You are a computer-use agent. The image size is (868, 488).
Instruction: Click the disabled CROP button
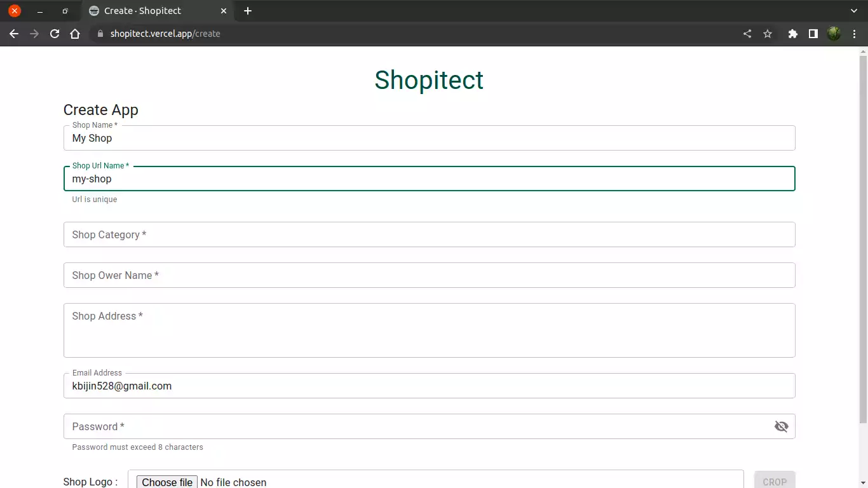pyautogui.click(x=775, y=481)
